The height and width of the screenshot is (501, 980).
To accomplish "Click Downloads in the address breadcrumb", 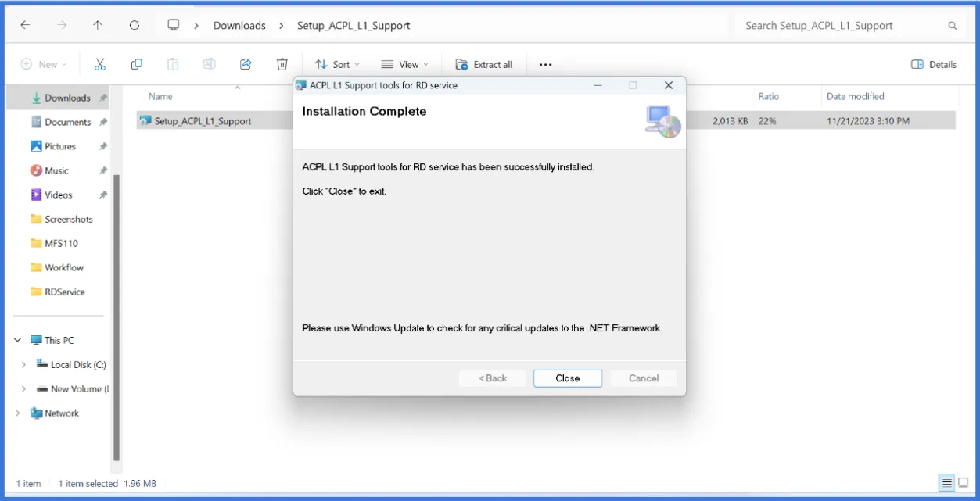I will pyautogui.click(x=239, y=26).
